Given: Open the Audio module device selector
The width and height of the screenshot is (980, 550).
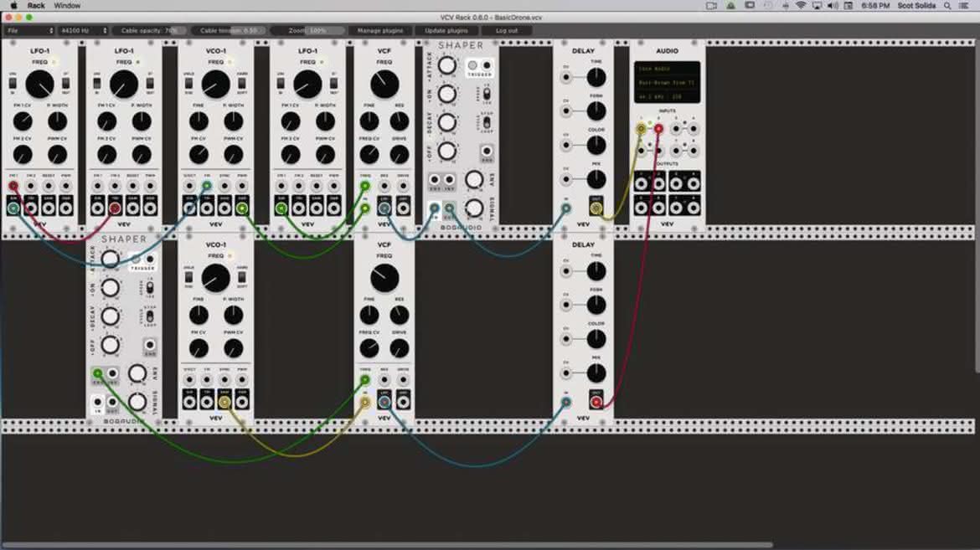Looking at the screenshot, I should [667, 83].
